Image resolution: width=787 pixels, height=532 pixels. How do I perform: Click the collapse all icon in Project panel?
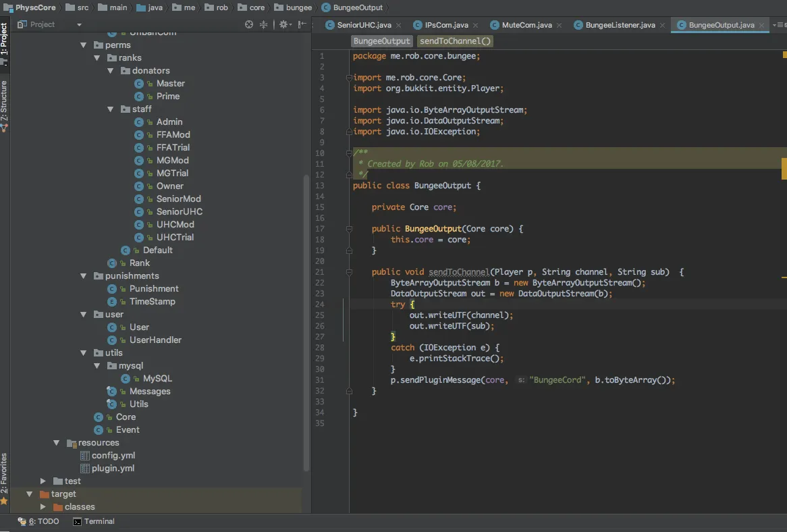pos(263,24)
